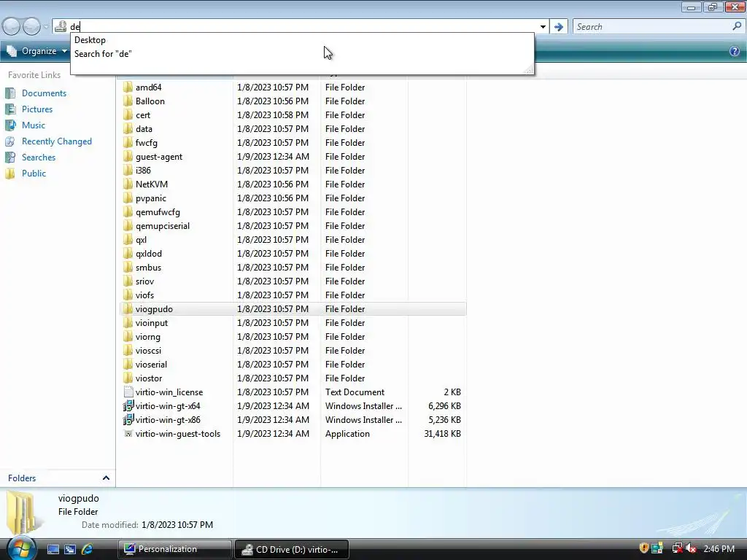
Task: Click the security shield tray icon
Action: pyautogui.click(x=643, y=548)
